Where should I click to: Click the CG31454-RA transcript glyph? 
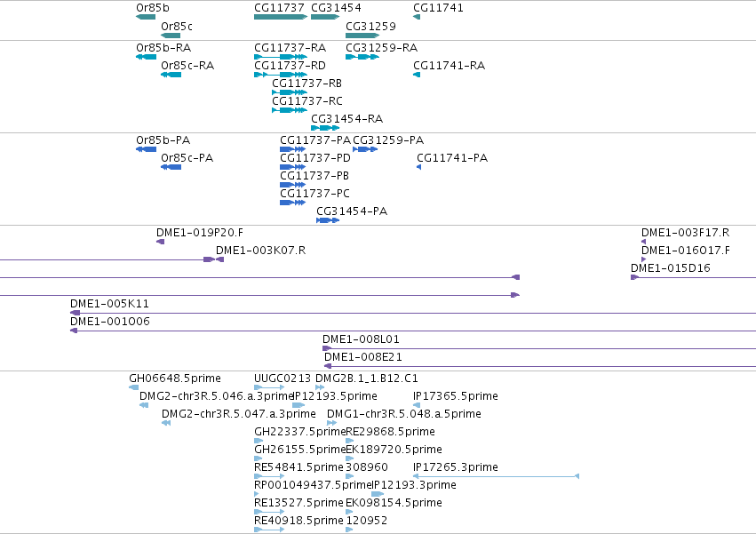pos(325,128)
